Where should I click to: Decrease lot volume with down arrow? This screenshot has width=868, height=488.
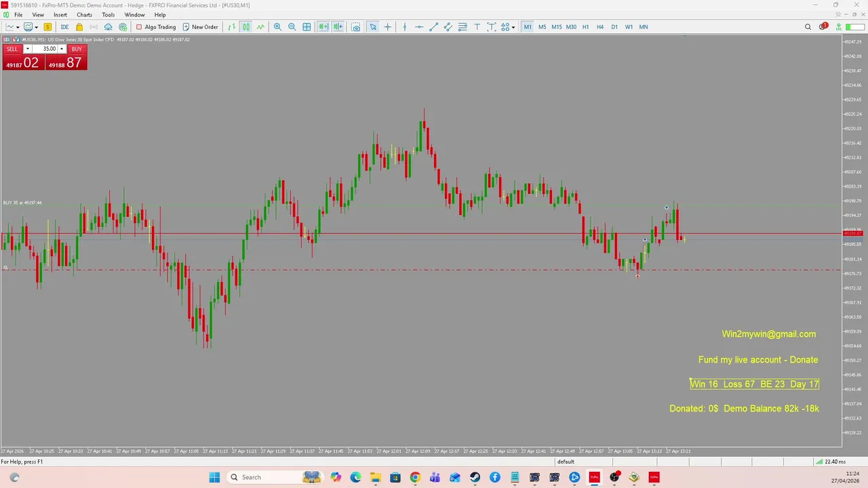(x=27, y=49)
